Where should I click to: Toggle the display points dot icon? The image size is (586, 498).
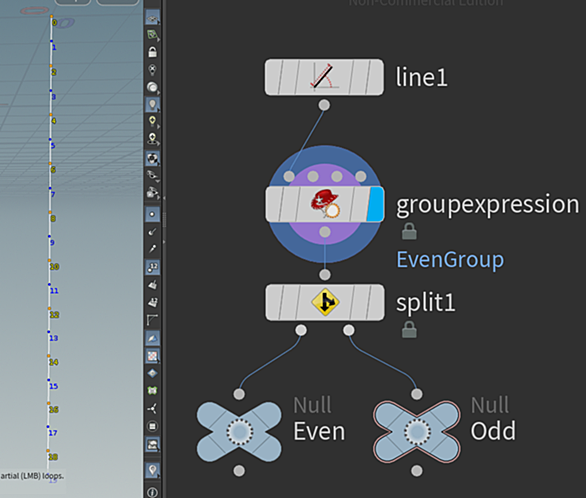coord(152,214)
